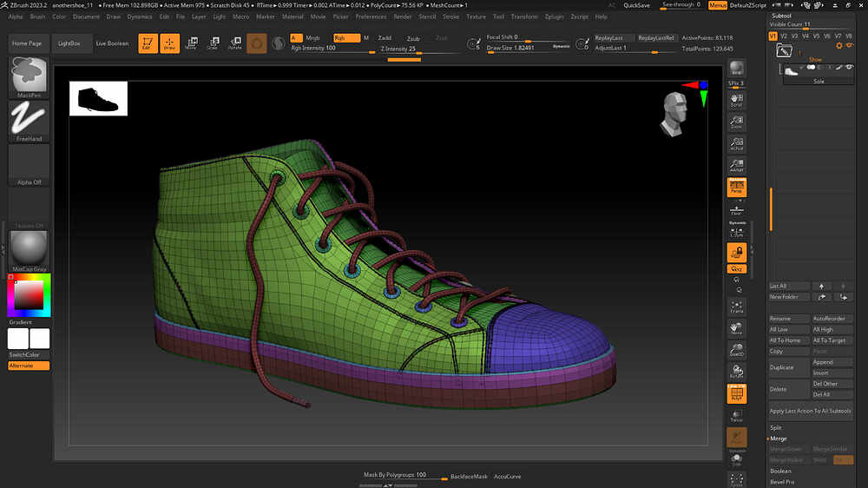
Task: Open the Alpha Off selector
Action: (x=29, y=165)
